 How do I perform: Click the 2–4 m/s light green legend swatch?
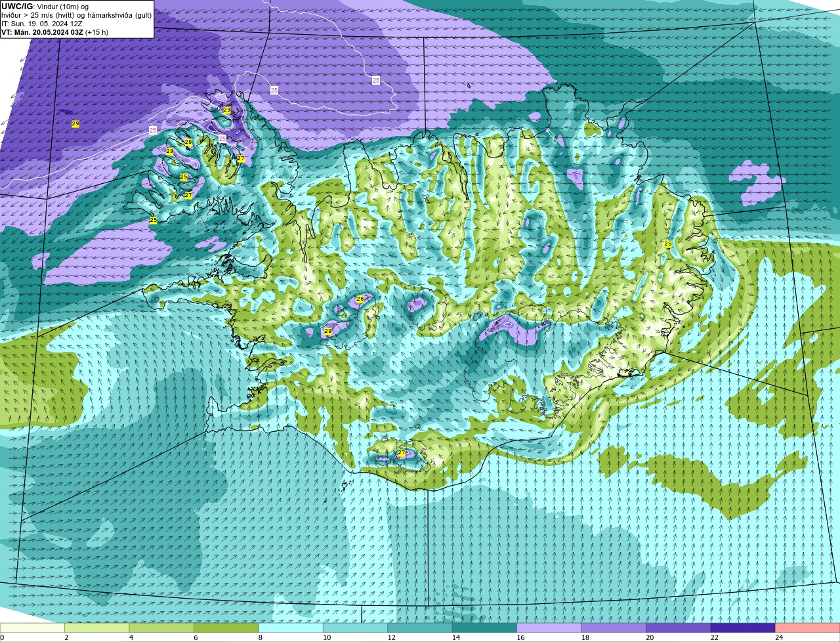(x=97, y=628)
